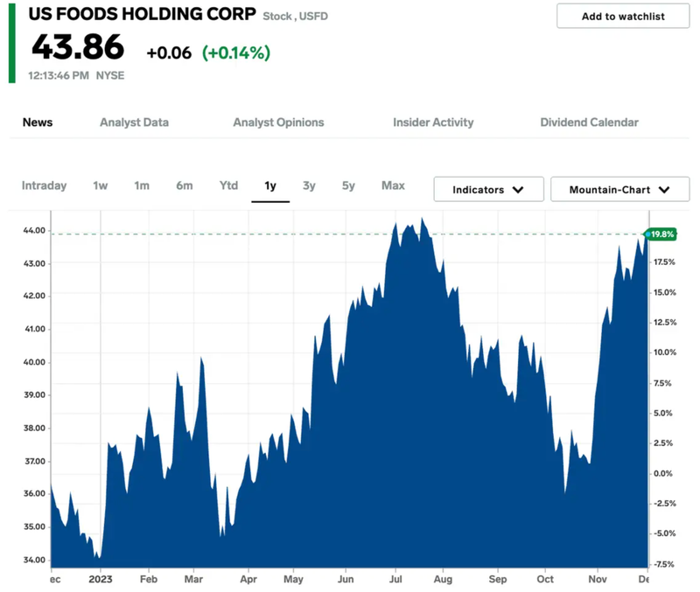Click the +0.06 price change value

169,53
